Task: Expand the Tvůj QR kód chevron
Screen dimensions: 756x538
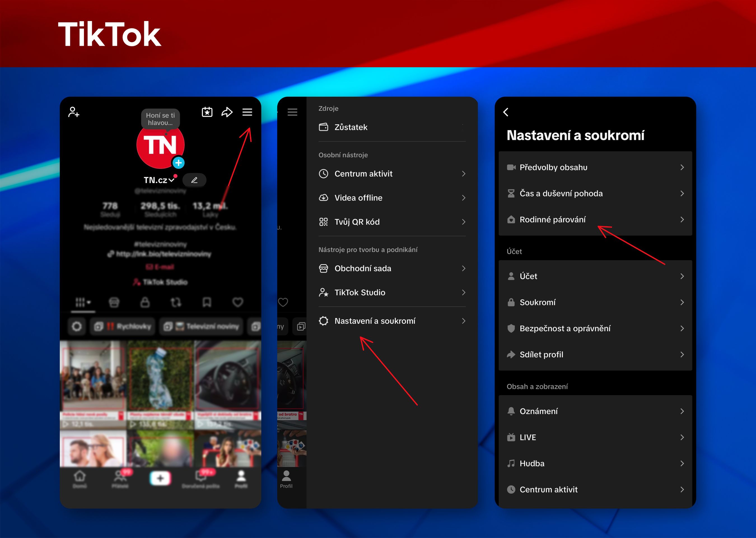Action: point(463,222)
